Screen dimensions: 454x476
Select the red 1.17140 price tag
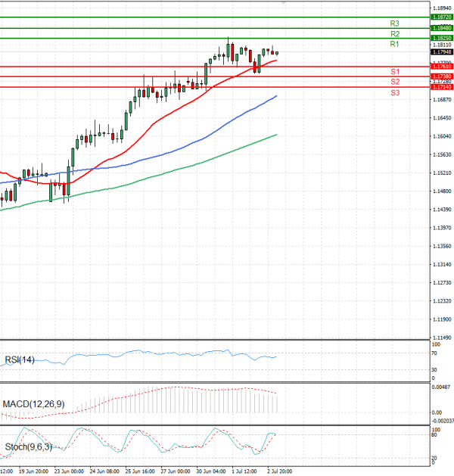coord(442,87)
